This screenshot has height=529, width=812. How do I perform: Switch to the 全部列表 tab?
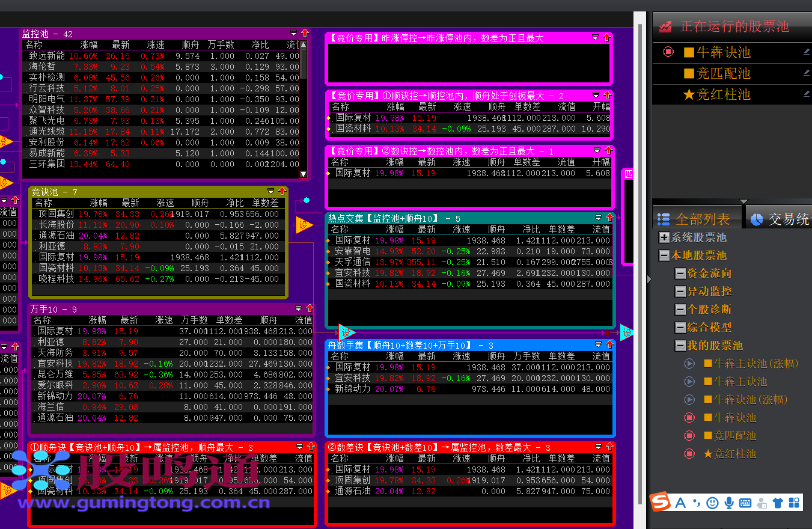pyautogui.click(x=697, y=219)
